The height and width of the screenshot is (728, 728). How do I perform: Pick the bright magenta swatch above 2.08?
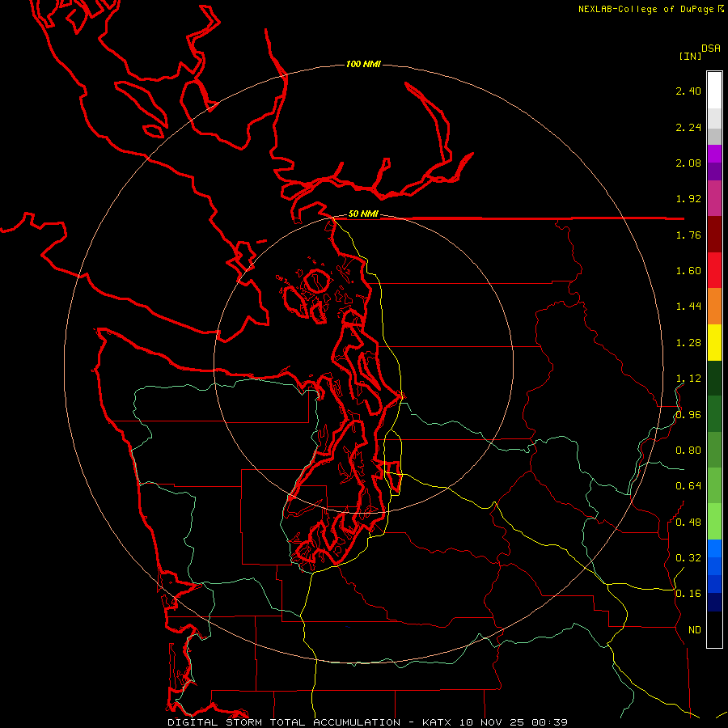714,154
